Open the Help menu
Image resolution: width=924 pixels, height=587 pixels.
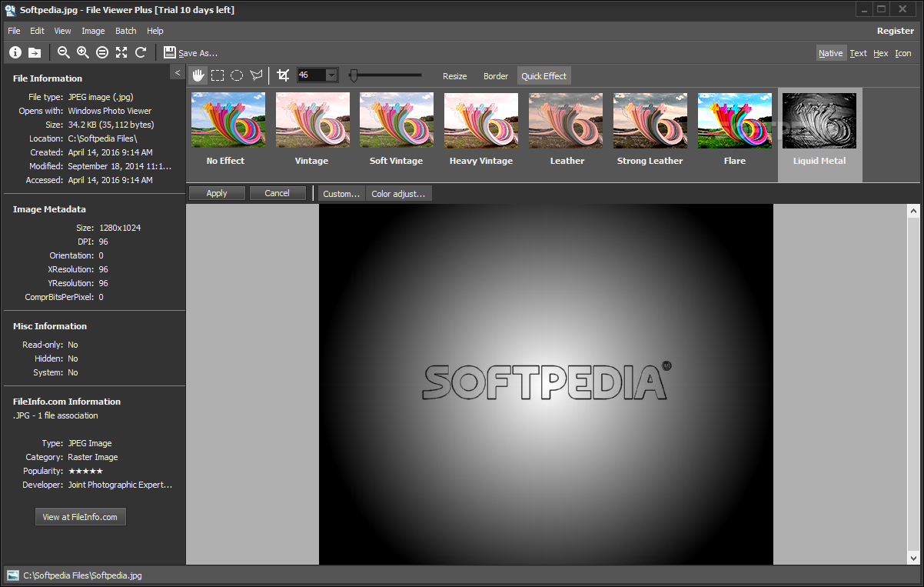[x=155, y=31]
